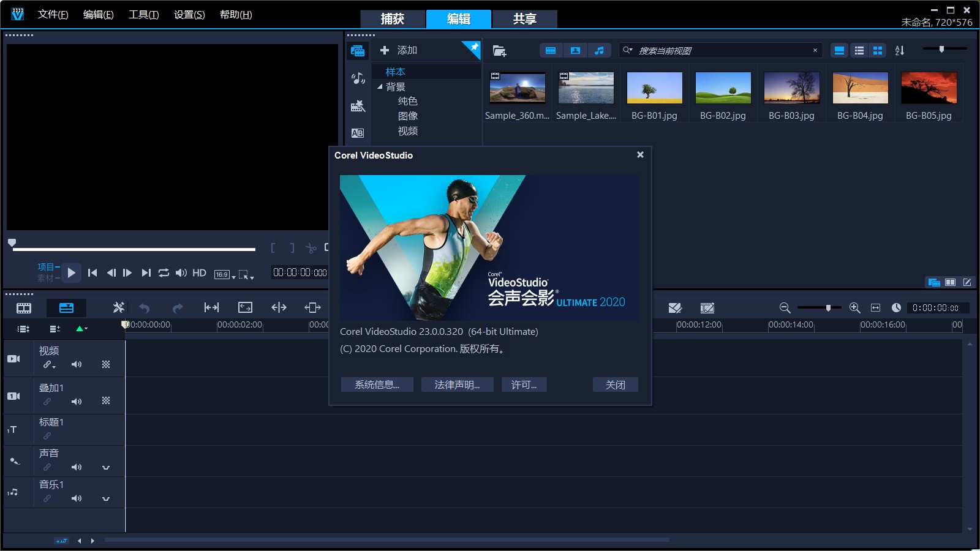Switch to the 共享 tab
The height and width of the screenshot is (551, 980).
click(524, 19)
